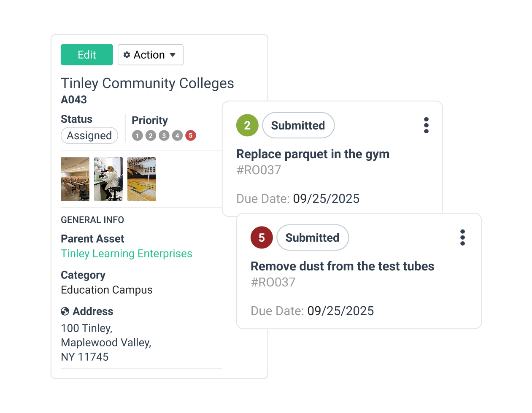Click the green Edit button
Viewport: 532px width, 413px height.
coord(87,55)
